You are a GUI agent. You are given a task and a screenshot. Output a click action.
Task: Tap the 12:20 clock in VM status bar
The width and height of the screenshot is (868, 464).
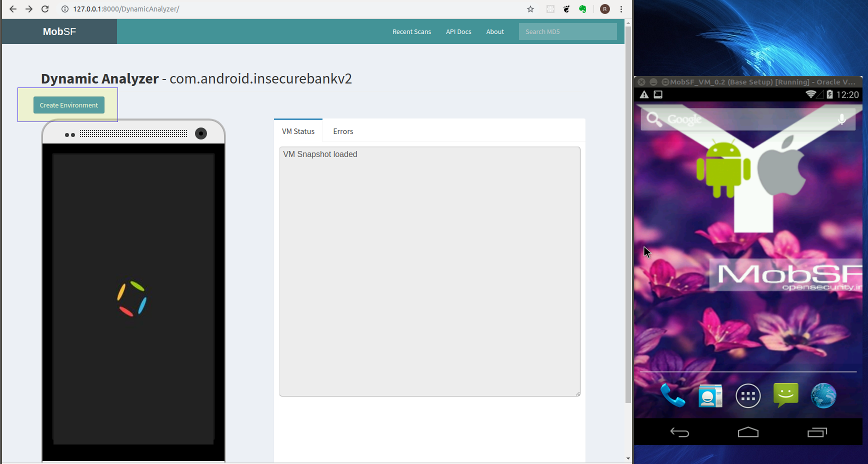847,94
